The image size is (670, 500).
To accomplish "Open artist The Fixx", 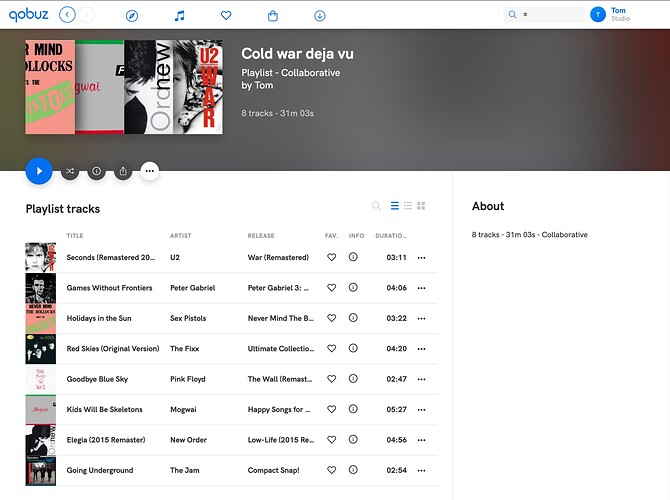I will 185,348.
